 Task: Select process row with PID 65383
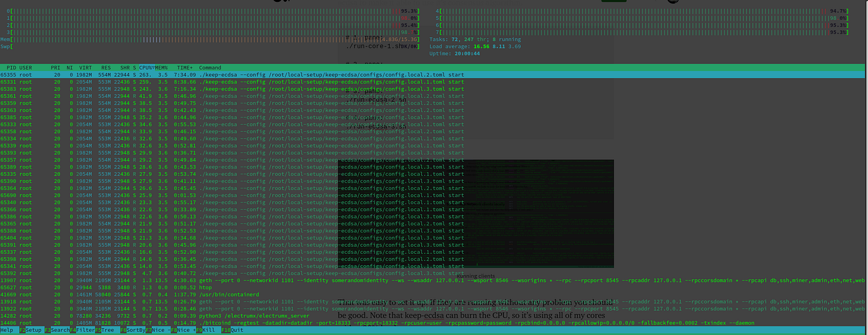tap(434, 89)
